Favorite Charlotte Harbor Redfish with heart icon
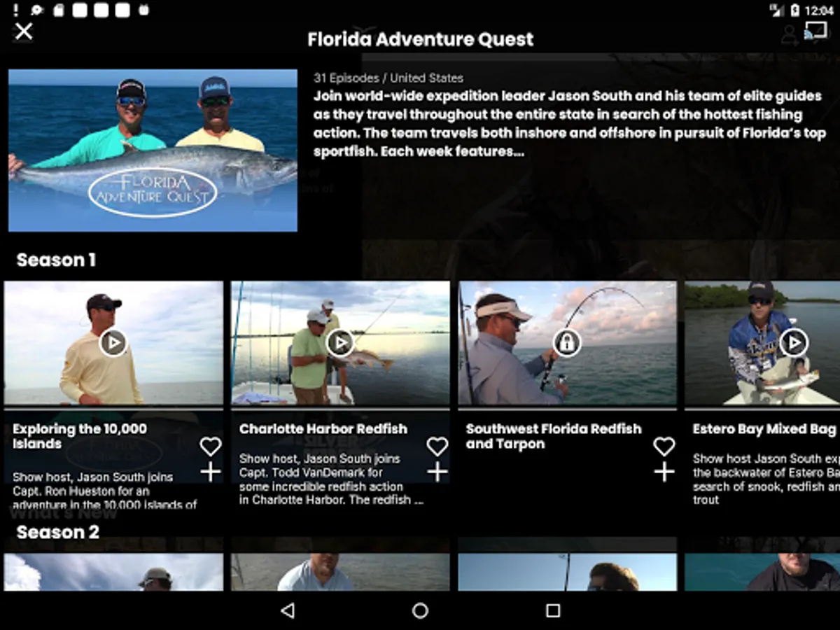The height and width of the screenshot is (630, 840). click(x=437, y=447)
